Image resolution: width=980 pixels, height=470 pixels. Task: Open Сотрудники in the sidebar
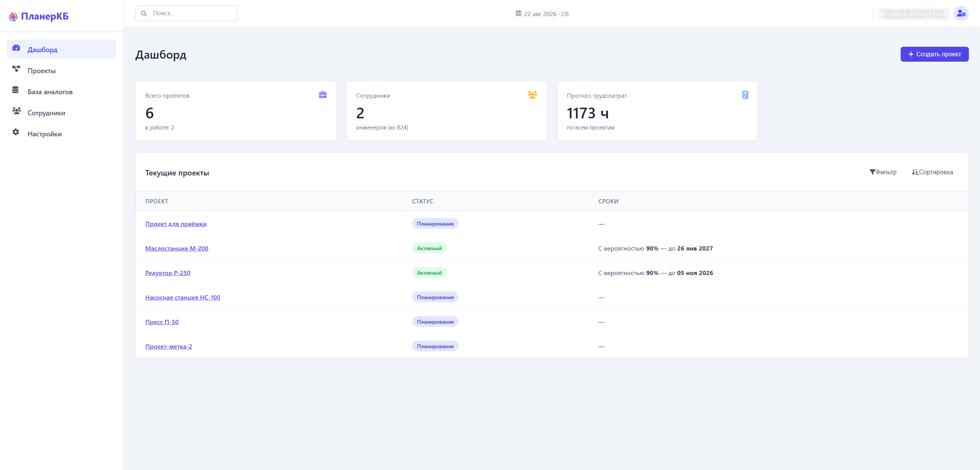pos(61,113)
